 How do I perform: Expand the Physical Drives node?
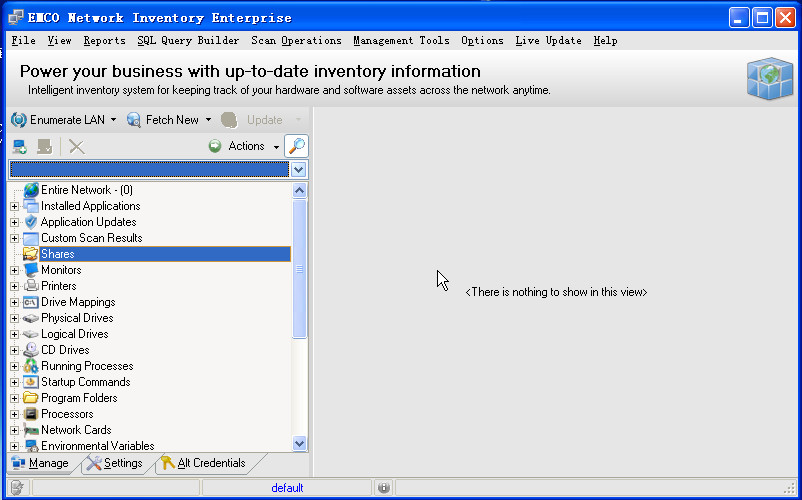coord(14,319)
